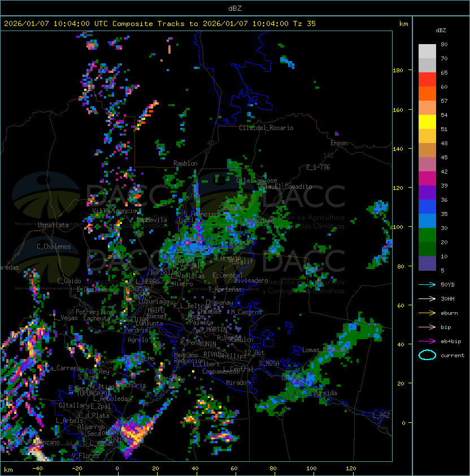The width and height of the screenshot is (470, 476).
Task: Click the 'Cacheuta' map label
Action: 97,318
